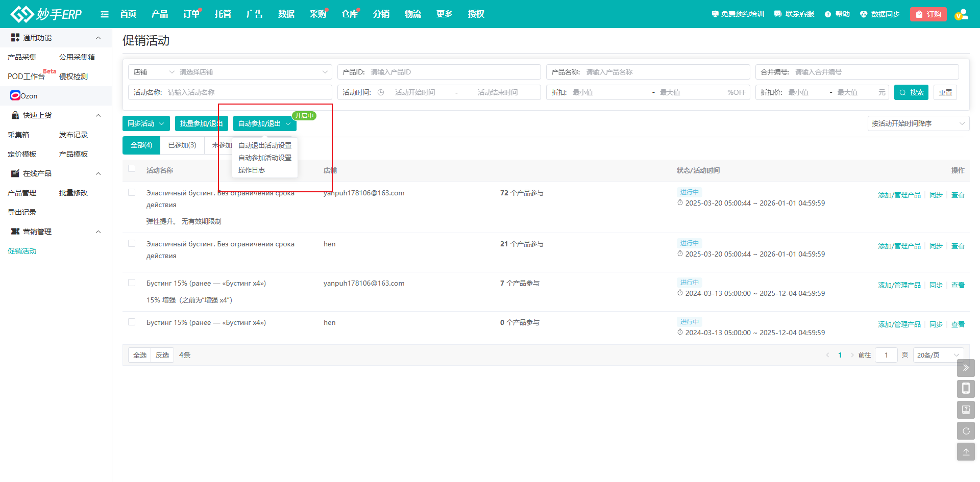980x482 pixels.
Task: Click the Ozon platform icon in sidebar
Action: [x=15, y=96]
